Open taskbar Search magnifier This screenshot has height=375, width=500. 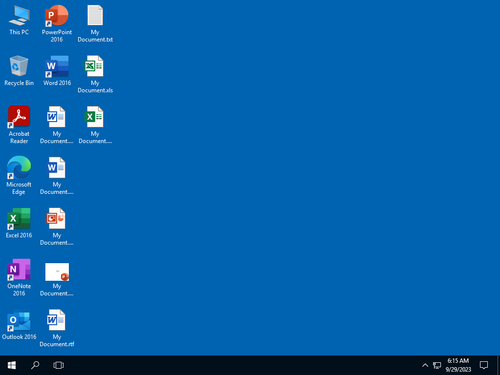[x=35, y=365]
